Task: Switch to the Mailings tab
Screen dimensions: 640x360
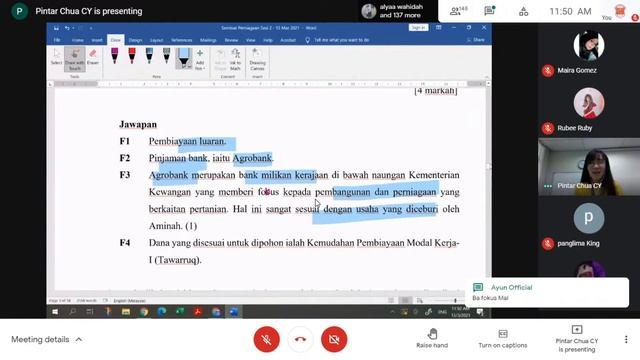Action: pyautogui.click(x=208, y=40)
